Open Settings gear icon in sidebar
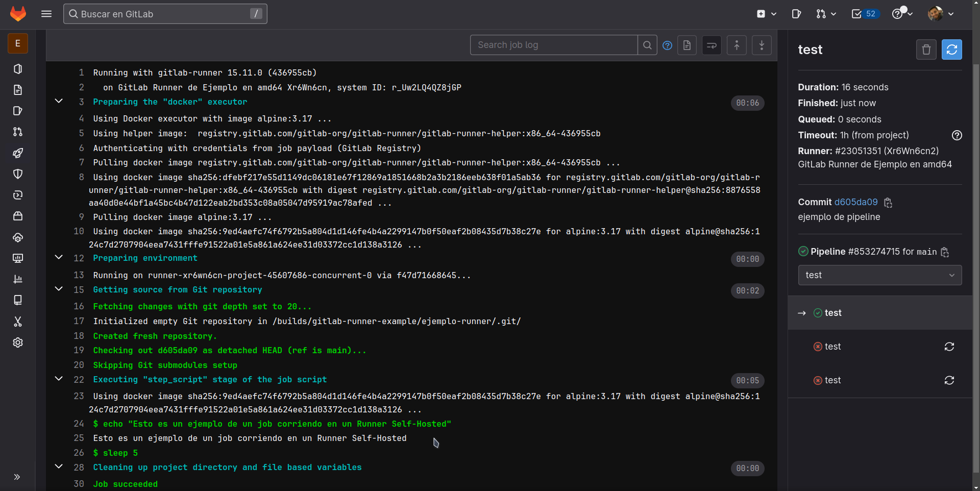This screenshot has width=980, height=491. (18, 342)
